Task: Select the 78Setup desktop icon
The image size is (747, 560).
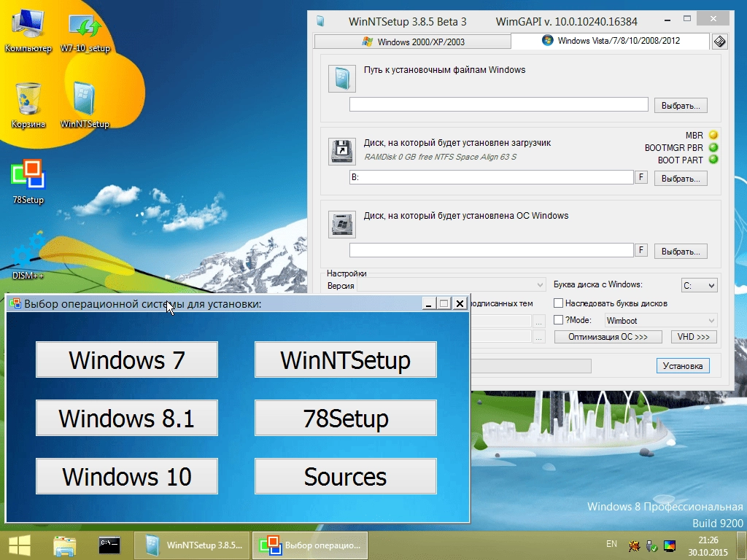Action: coord(28,182)
